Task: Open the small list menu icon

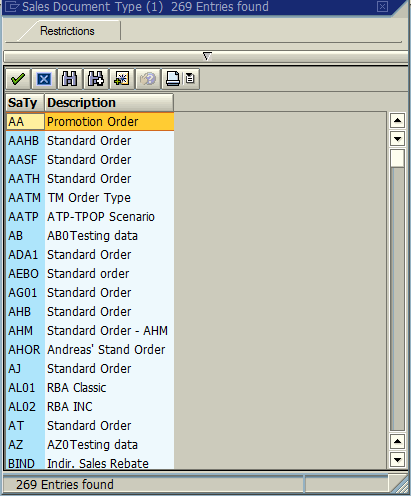Action: (190, 79)
